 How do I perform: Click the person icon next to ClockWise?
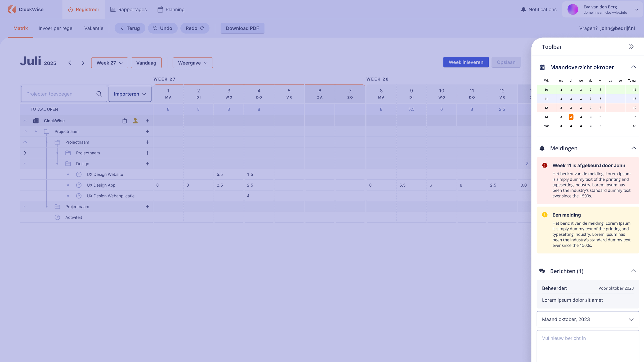coord(135,121)
